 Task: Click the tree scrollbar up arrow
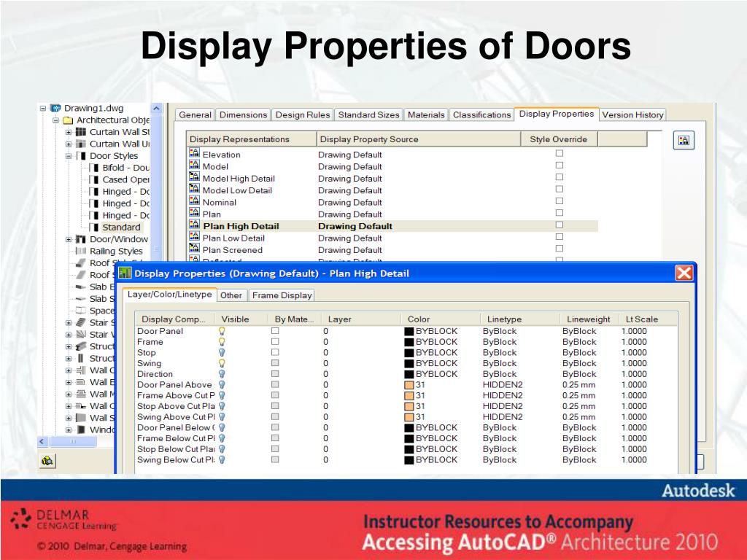click(x=156, y=109)
